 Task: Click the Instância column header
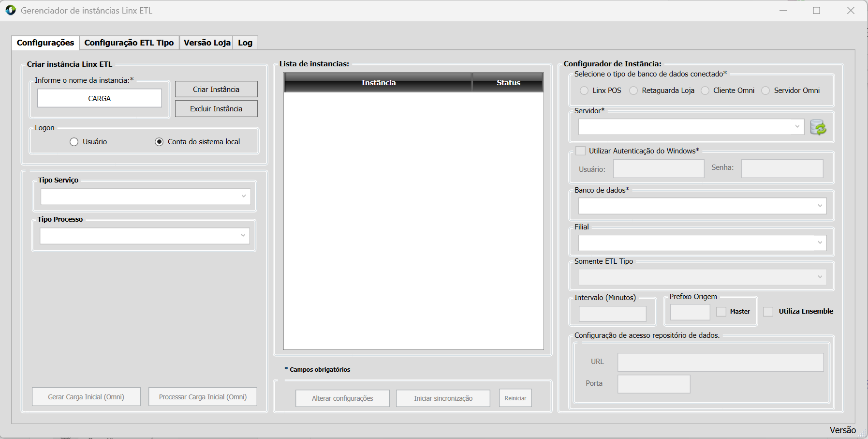[378, 82]
